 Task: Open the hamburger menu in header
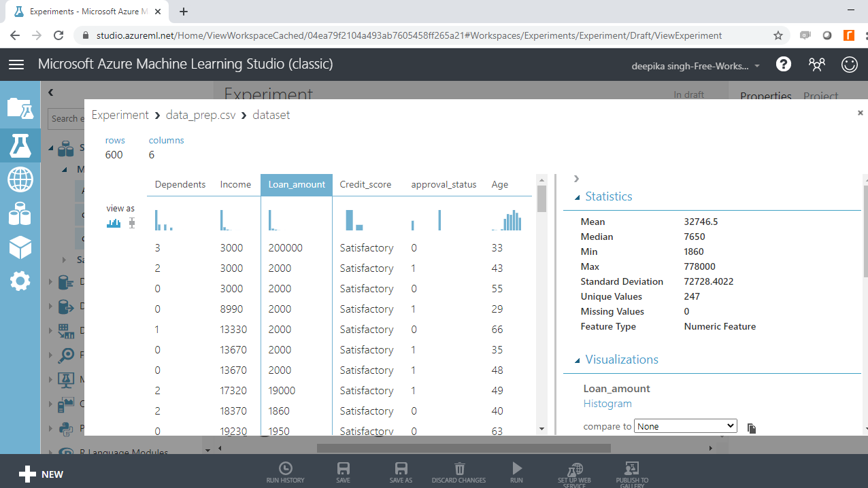(16, 65)
